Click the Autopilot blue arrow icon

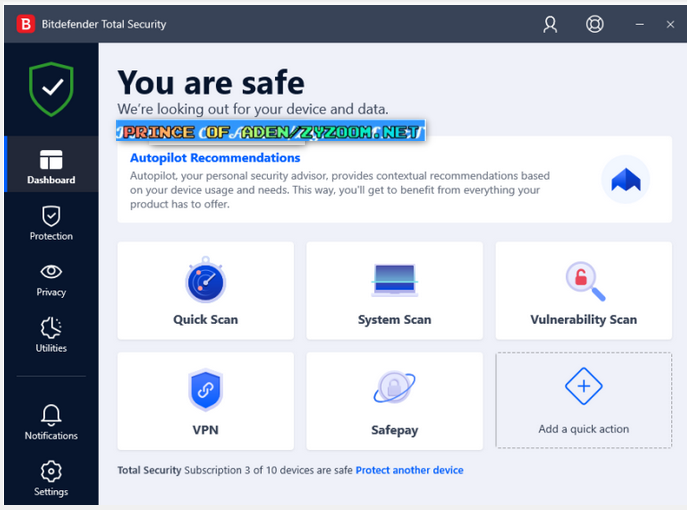[626, 180]
